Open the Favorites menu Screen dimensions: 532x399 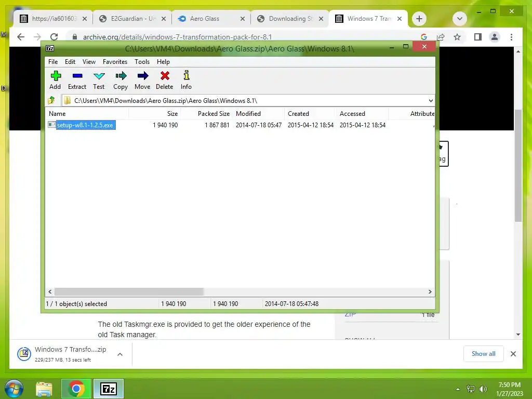[x=115, y=62]
